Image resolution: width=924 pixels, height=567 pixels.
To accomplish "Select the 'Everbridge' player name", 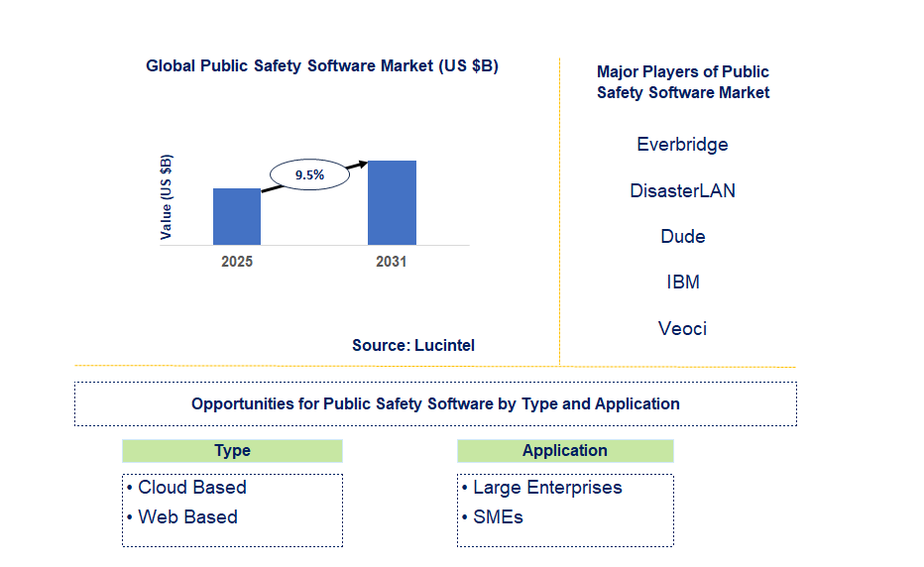I will point(682,145).
